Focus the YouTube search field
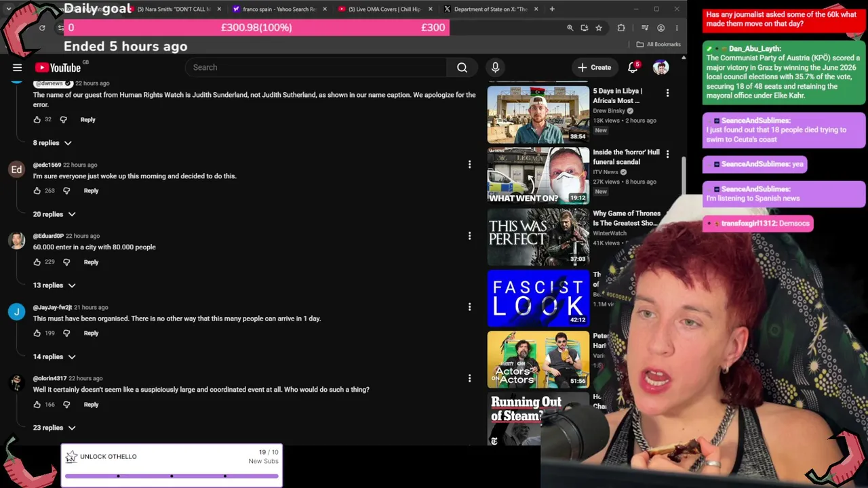The width and height of the screenshot is (868, 488). click(316, 67)
